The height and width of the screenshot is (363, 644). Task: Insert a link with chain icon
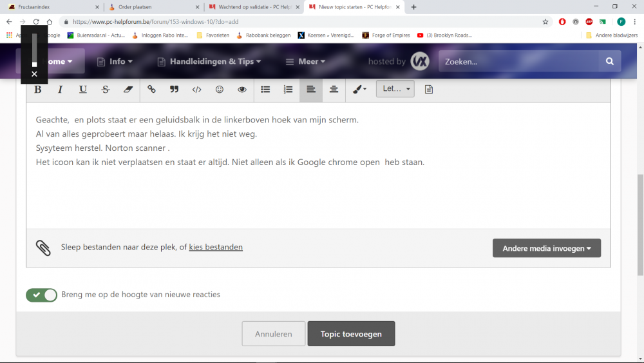tap(151, 89)
